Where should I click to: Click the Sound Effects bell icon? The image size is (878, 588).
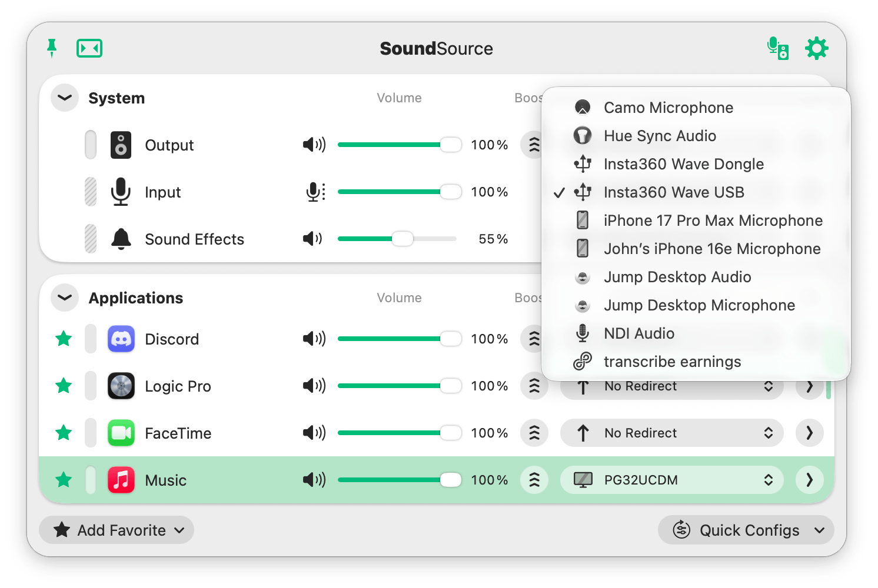pos(121,239)
